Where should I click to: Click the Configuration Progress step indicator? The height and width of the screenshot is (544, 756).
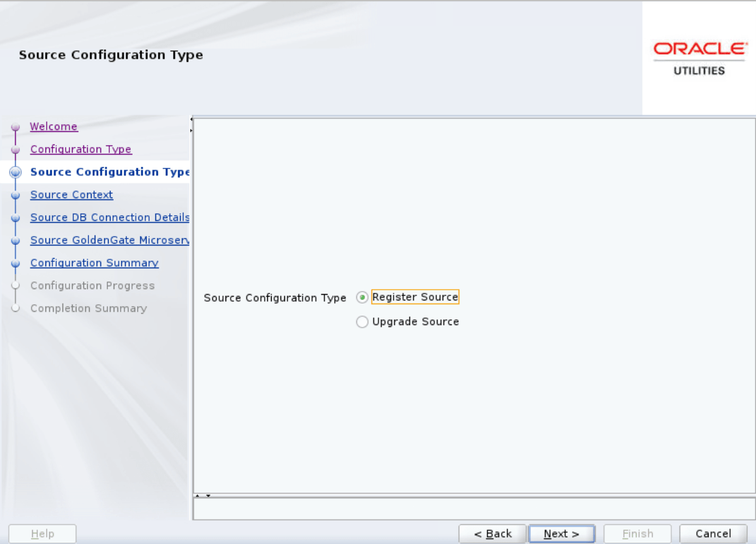click(15, 285)
